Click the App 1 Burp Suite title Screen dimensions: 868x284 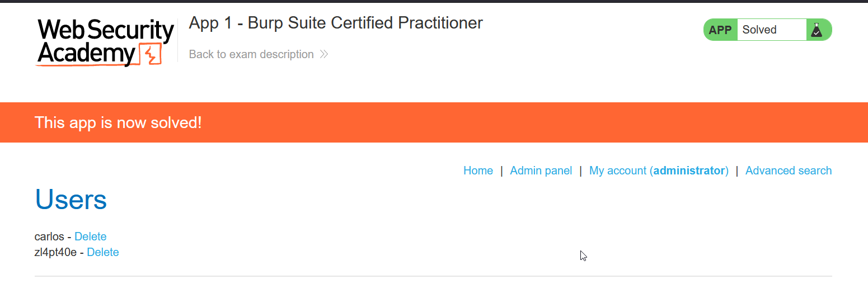tap(336, 23)
